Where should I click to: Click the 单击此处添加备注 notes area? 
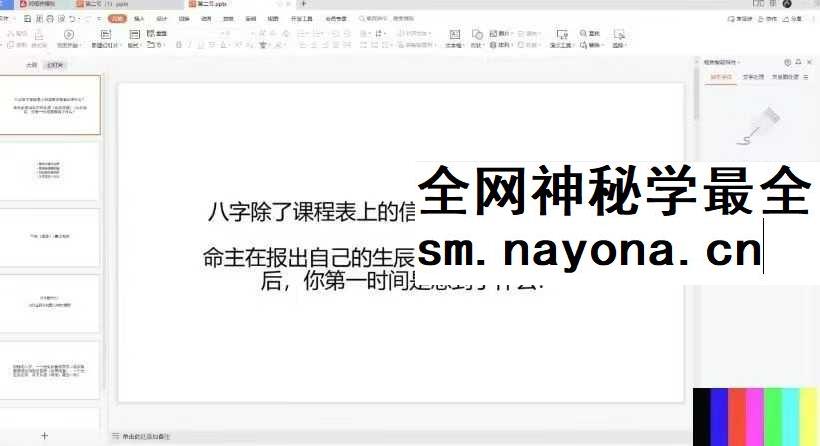pos(146,436)
